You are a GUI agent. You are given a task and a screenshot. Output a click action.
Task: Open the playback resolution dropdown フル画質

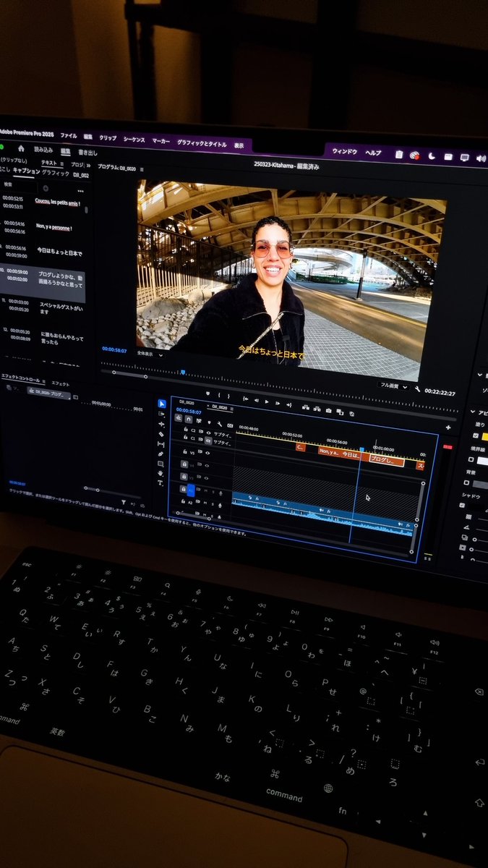click(x=393, y=386)
